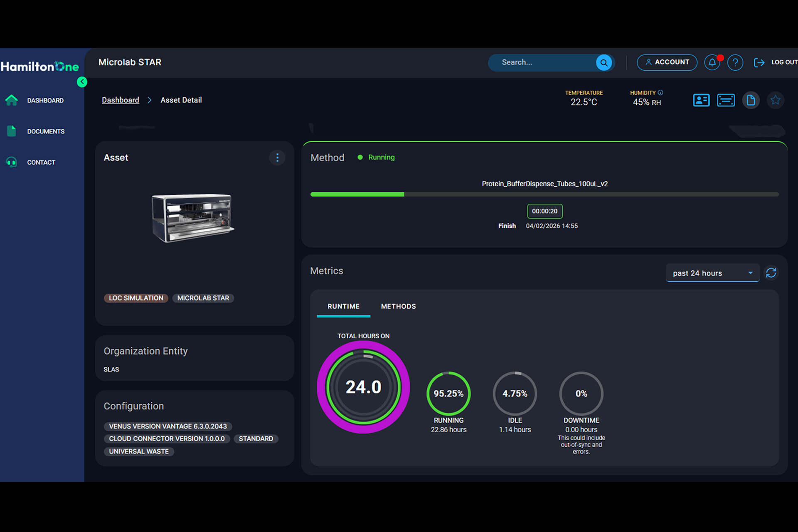Image resolution: width=798 pixels, height=532 pixels.
Task: Click the Total Hours On 24.0 gauge
Action: tap(363, 387)
